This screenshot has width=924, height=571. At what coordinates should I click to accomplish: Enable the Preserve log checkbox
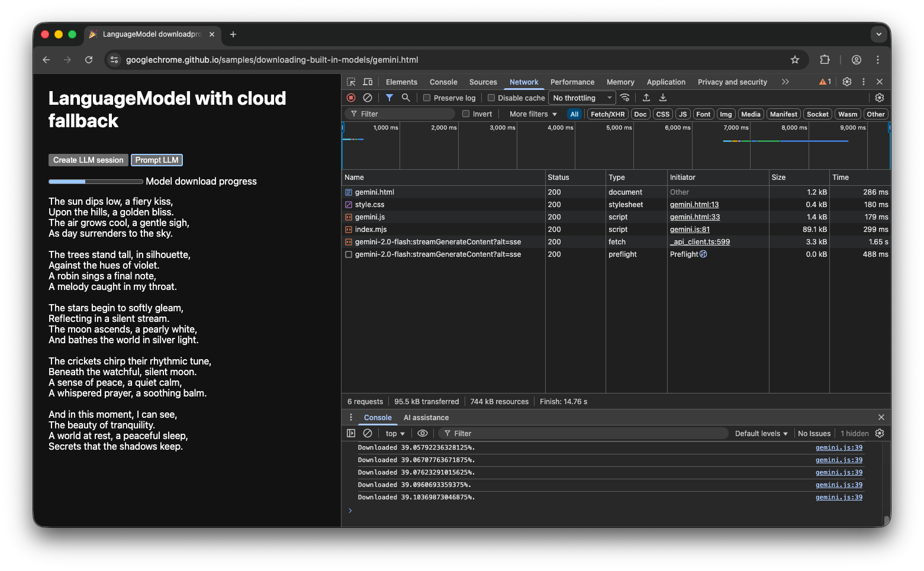pyautogui.click(x=427, y=98)
